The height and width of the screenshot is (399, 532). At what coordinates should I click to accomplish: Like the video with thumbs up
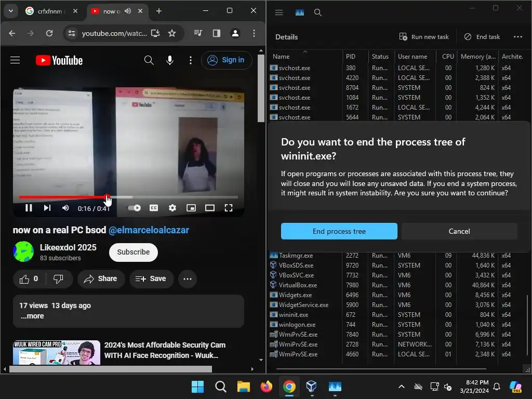click(x=29, y=279)
